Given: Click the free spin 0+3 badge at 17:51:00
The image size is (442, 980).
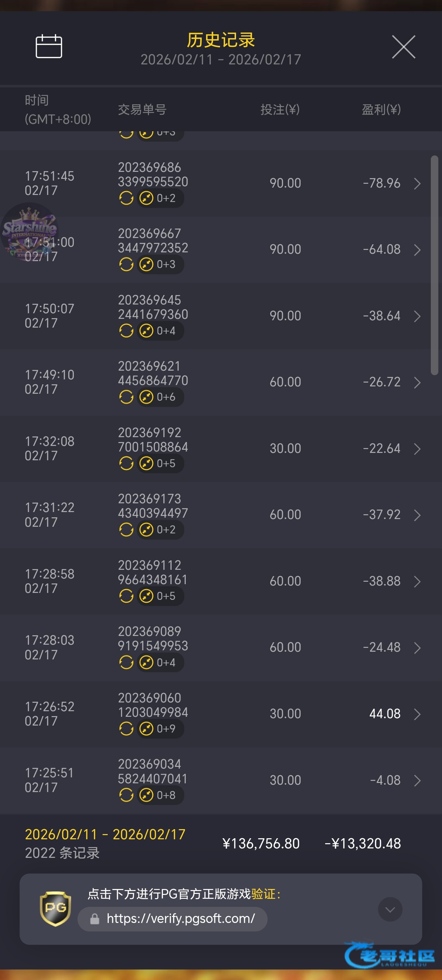Looking at the screenshot, I should point(161,264).
